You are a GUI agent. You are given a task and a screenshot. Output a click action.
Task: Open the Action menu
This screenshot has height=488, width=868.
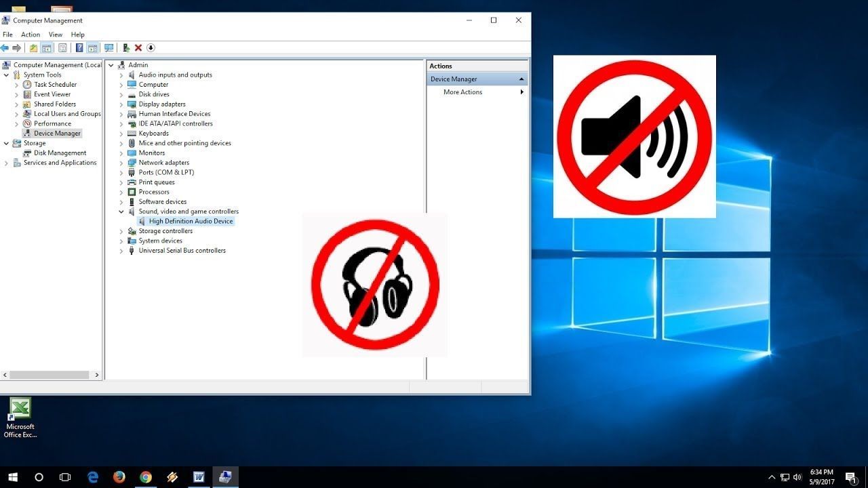point(31,35)
